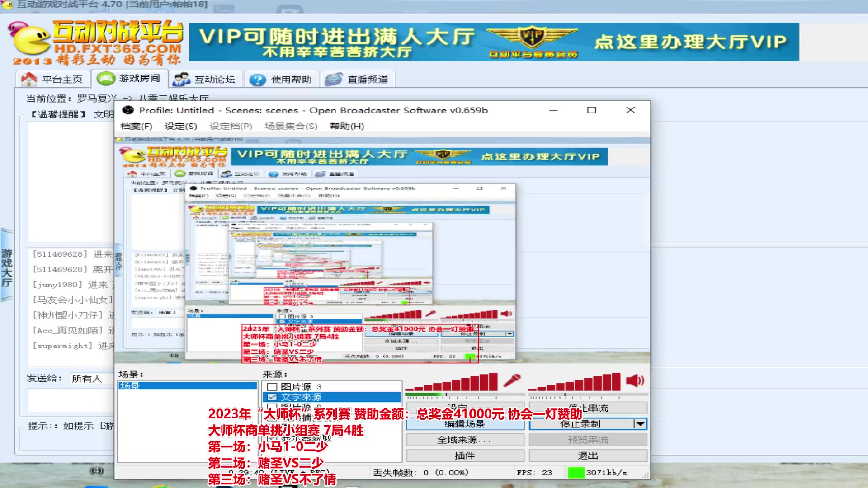Click the 插件 button
Viewport: 868px width, 488px height.
pos(465,455)
